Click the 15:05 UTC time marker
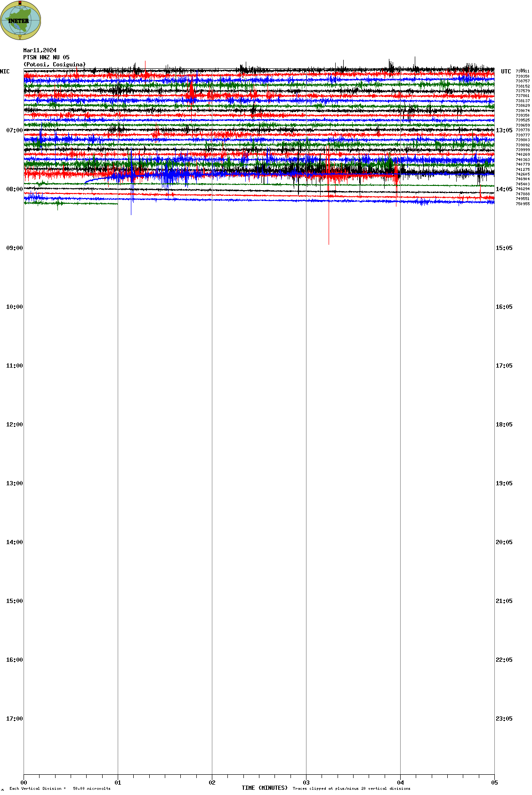 click(x=504, y=248)
